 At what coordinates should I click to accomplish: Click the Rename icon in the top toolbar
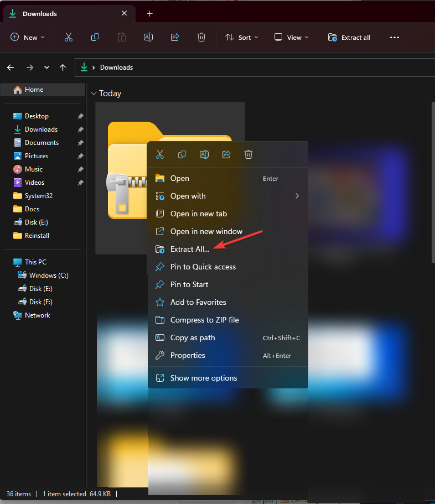[148, 37]
